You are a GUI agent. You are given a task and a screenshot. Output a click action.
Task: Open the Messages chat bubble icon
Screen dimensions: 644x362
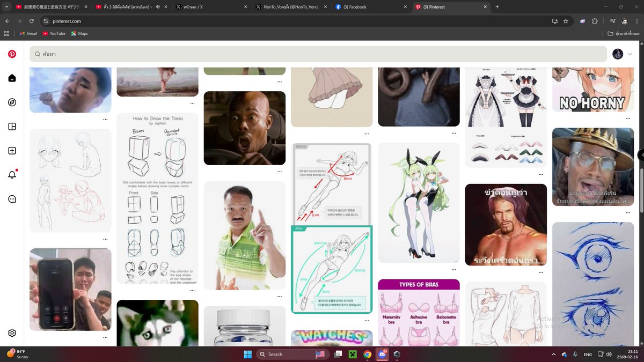12,199
